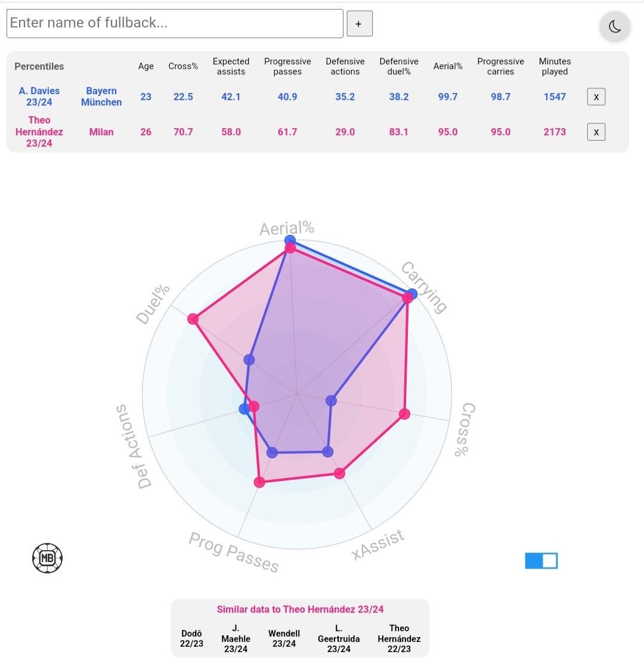Image resolution: width=644 pixels, height=670 pixels.
Task: Click Theo Hernández 23/24 name in table
Action: (x=39, y=132)
